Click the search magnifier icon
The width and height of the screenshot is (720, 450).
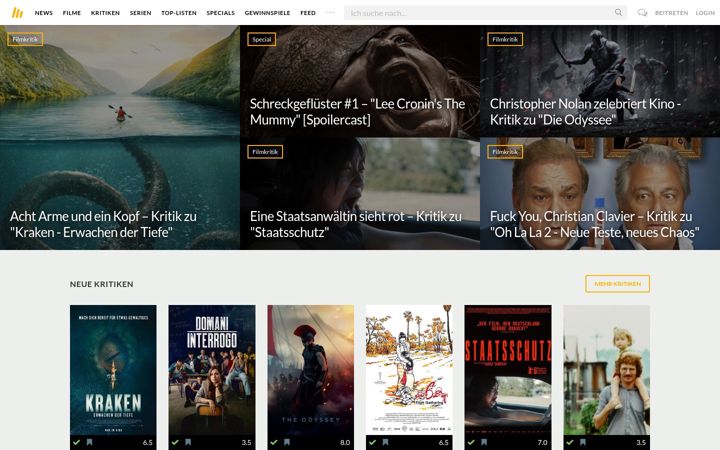tap(619, 12)
